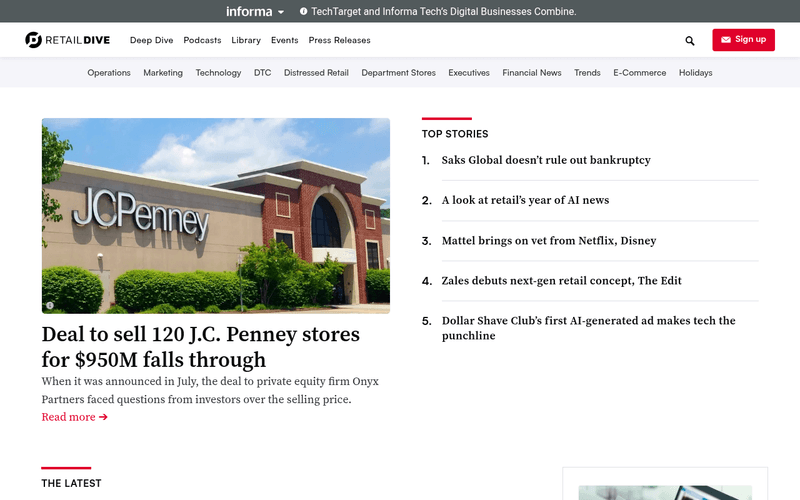Open the search magnifier icon

690,41
